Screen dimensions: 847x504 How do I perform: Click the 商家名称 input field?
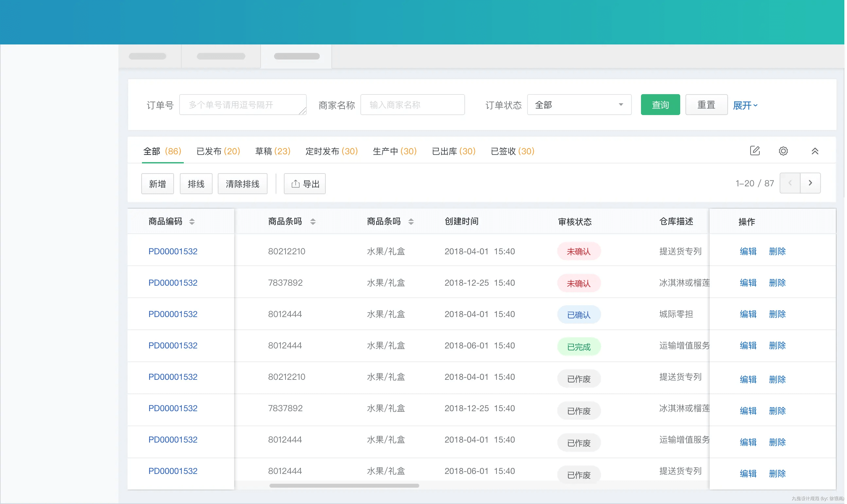coord(412,105)
